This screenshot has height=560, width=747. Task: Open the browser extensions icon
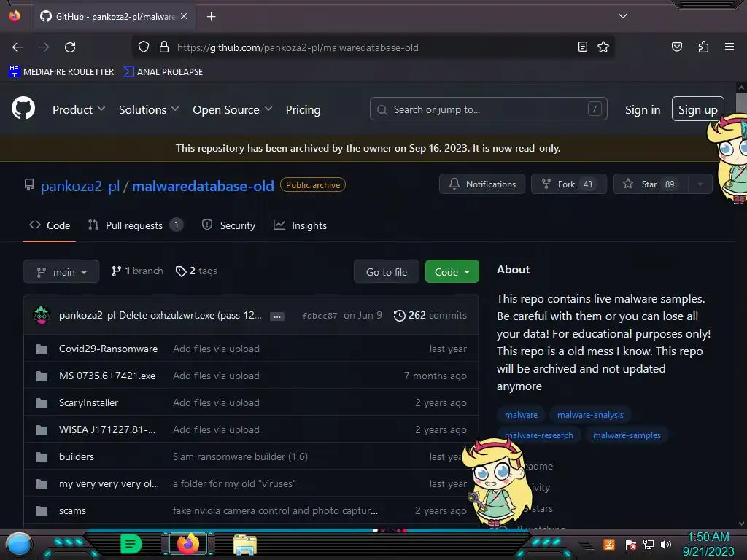(x=703, y=47)
